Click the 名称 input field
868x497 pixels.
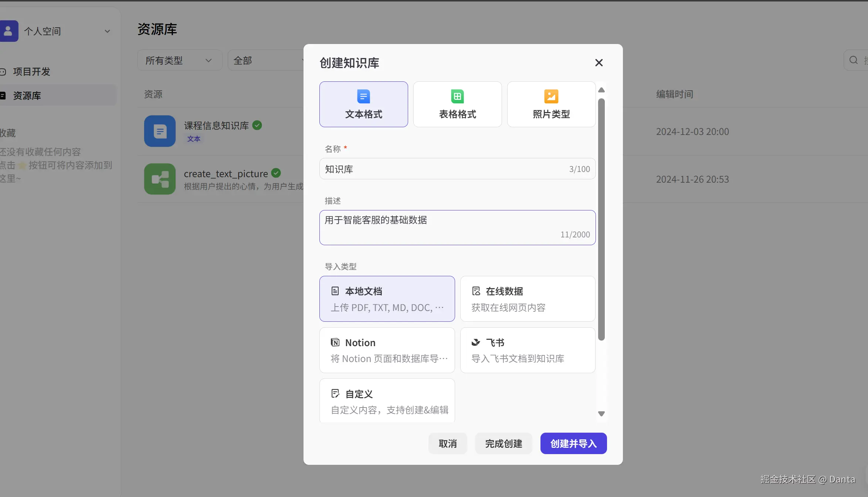pos(444,169)
